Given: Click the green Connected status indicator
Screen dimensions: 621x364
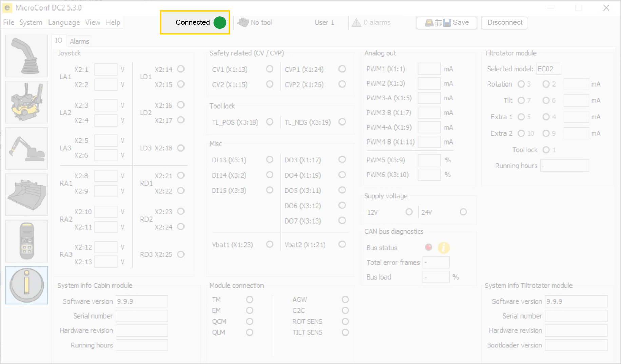Looking at the screenshot, I should click(x=220, y=23).
